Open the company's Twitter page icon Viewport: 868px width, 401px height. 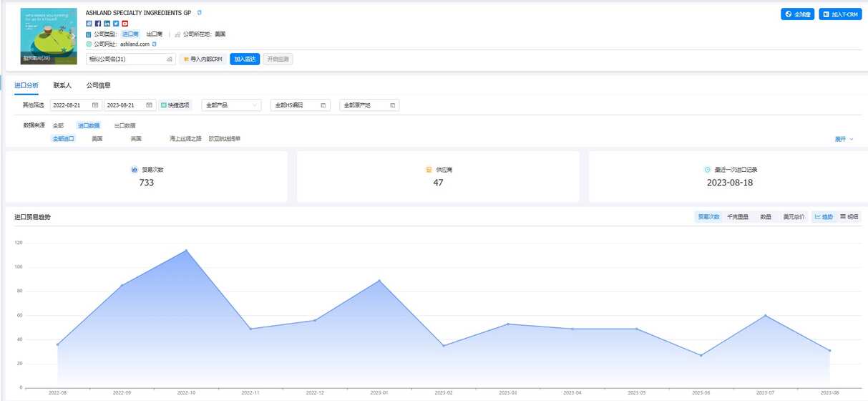[x=116, y=24]
